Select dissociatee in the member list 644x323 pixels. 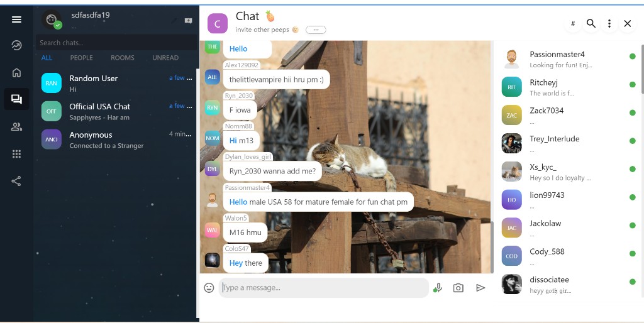tap(568, 285)
